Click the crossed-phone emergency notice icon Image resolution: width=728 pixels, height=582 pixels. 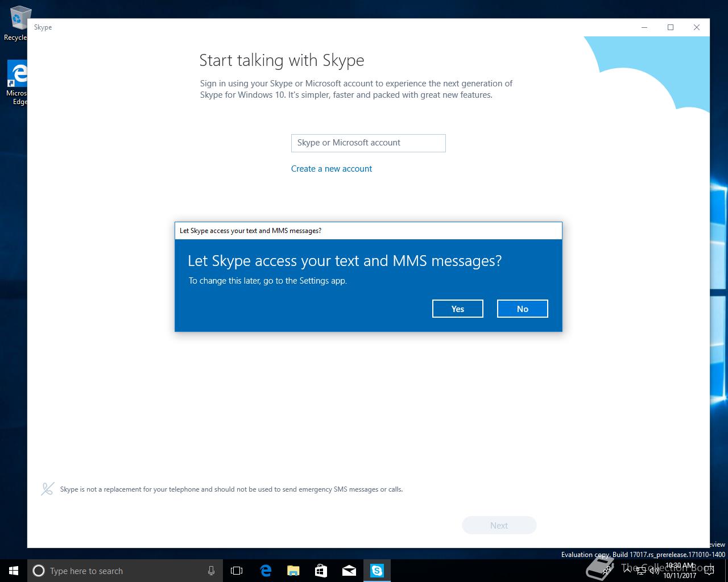click(48, 489)
